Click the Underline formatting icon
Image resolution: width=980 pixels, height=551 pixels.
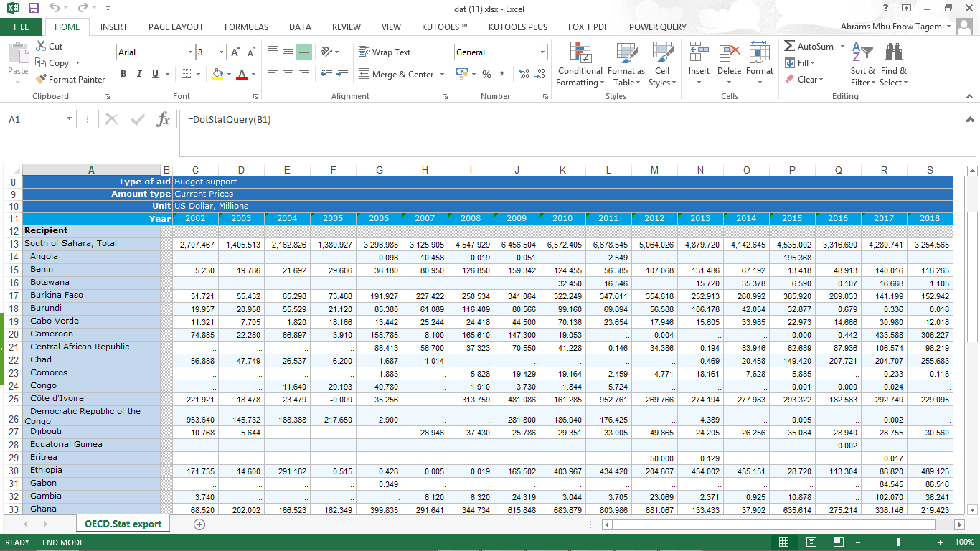(x=154, y=74)
